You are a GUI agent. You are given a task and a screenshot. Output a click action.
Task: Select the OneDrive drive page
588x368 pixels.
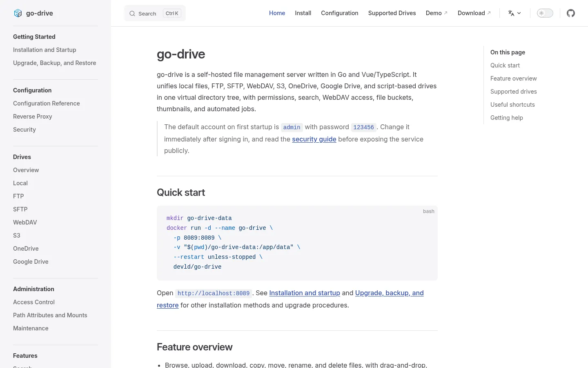point(26,249)
